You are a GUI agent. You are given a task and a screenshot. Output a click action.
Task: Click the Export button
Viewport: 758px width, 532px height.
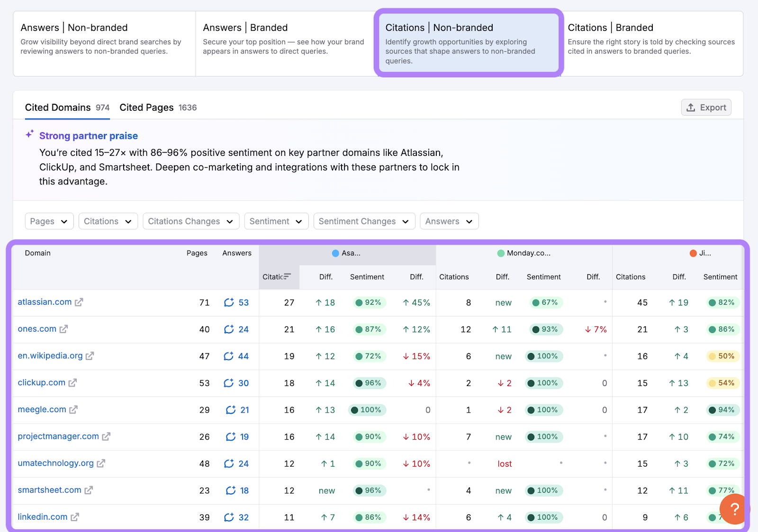click(706, 108)
